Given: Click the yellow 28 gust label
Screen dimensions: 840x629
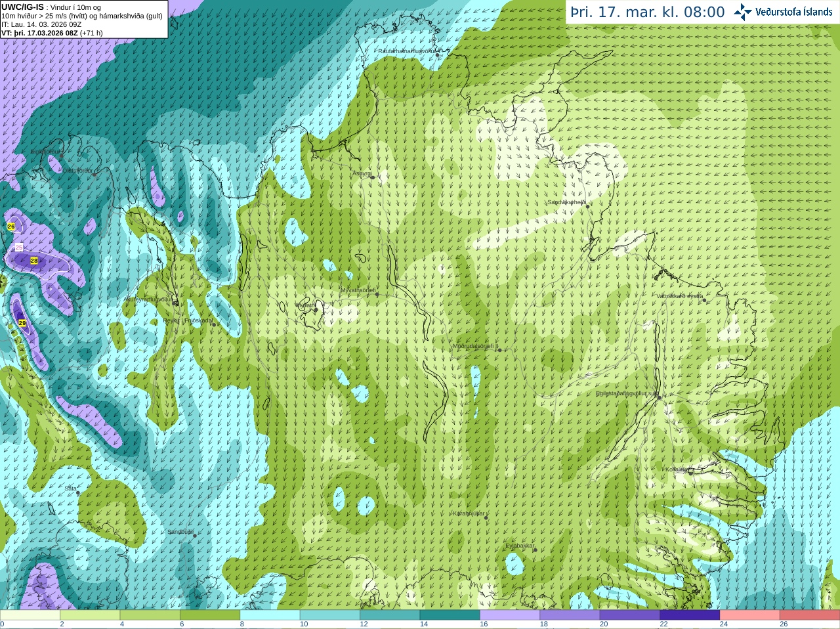Looking at the screenshot, I should tap(34, 261).
